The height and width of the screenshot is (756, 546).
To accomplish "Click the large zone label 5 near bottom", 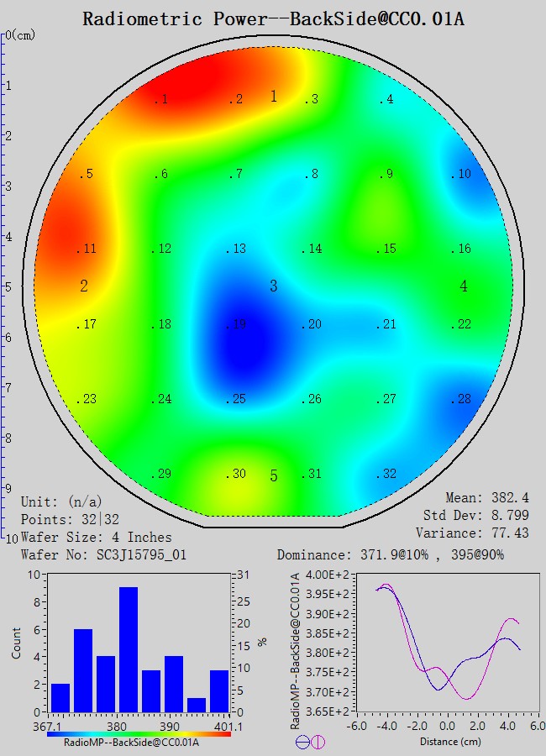I will coord(273,476).
